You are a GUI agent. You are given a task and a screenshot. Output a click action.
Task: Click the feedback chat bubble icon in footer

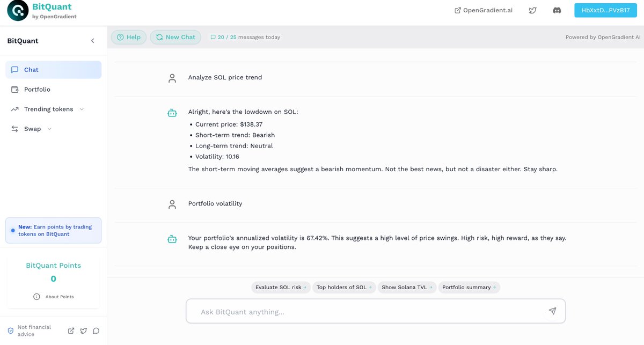click(96, 331)
